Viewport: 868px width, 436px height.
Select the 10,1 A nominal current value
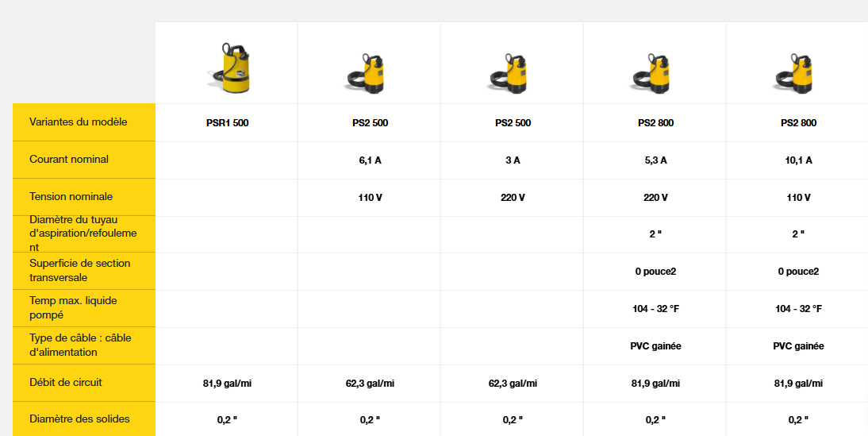pyautogui.click(x=798, y=160)
